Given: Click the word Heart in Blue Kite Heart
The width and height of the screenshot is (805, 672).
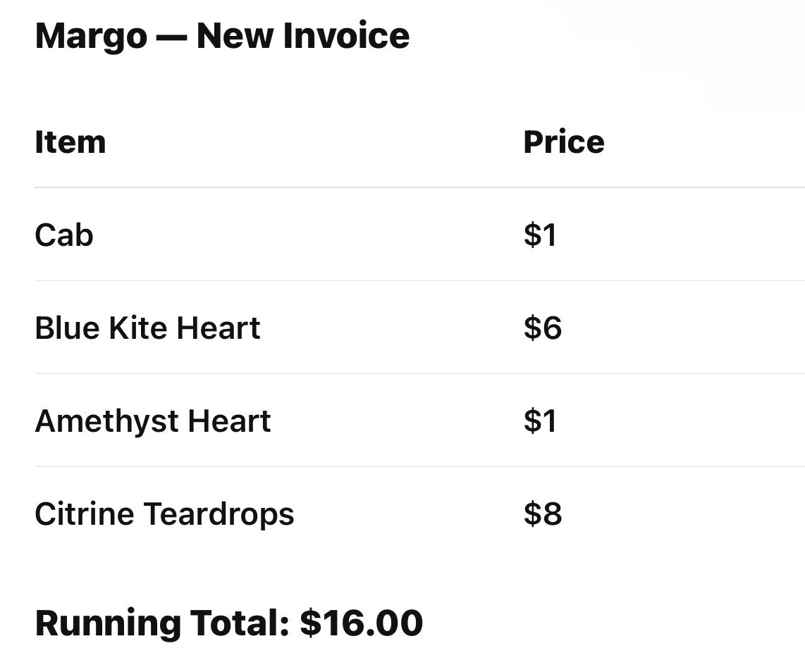Looking at the screenshot, I should tap(219, 328).
